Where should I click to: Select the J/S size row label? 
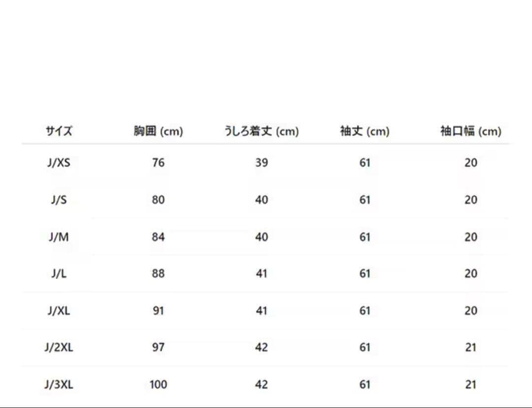(59, 200)
